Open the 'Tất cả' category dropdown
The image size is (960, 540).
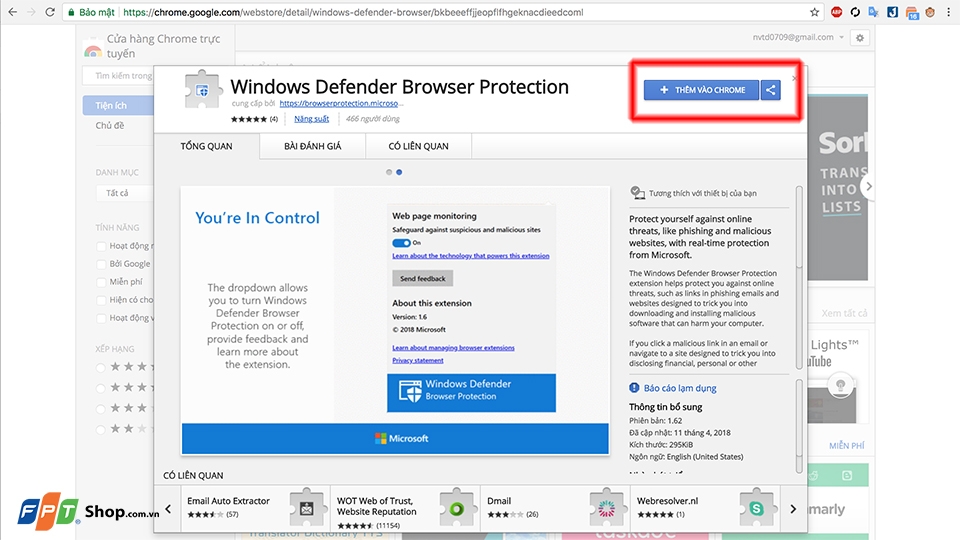pos(125,193)
